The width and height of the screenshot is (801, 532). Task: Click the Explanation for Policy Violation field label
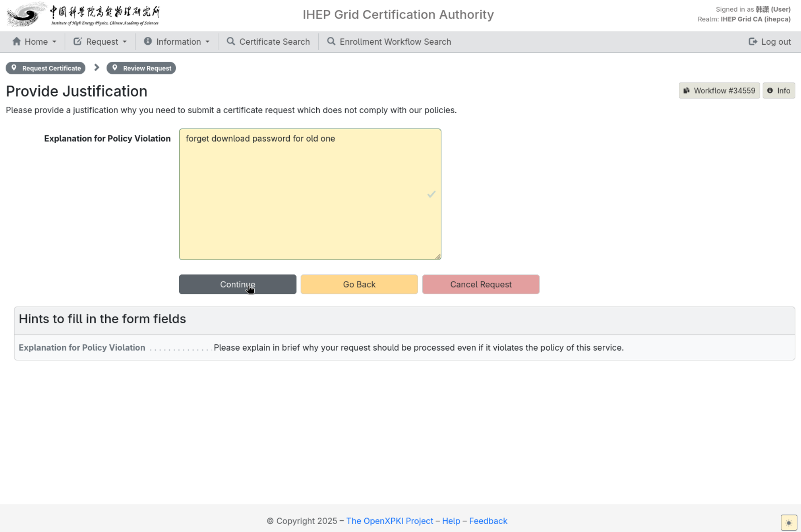(107, 138)
